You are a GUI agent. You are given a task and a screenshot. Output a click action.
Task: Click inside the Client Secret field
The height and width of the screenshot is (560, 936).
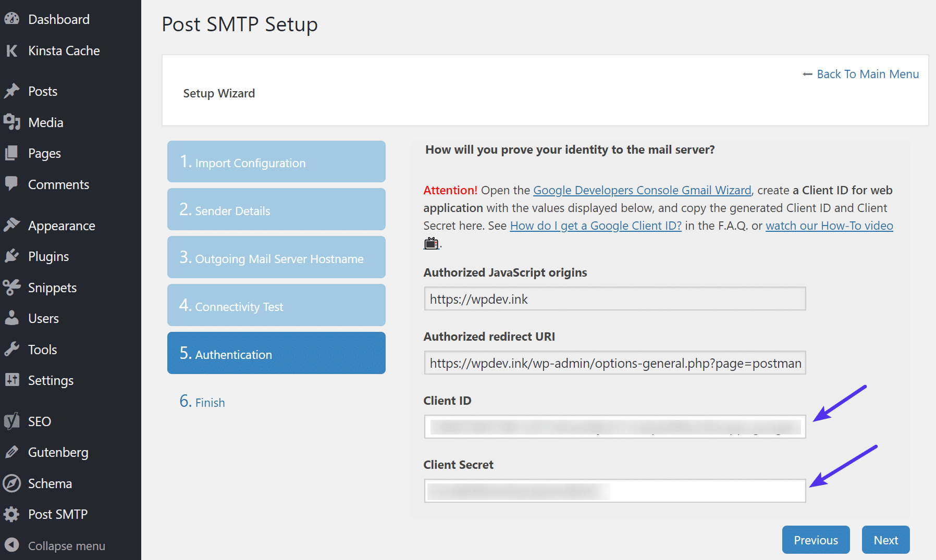614,490
